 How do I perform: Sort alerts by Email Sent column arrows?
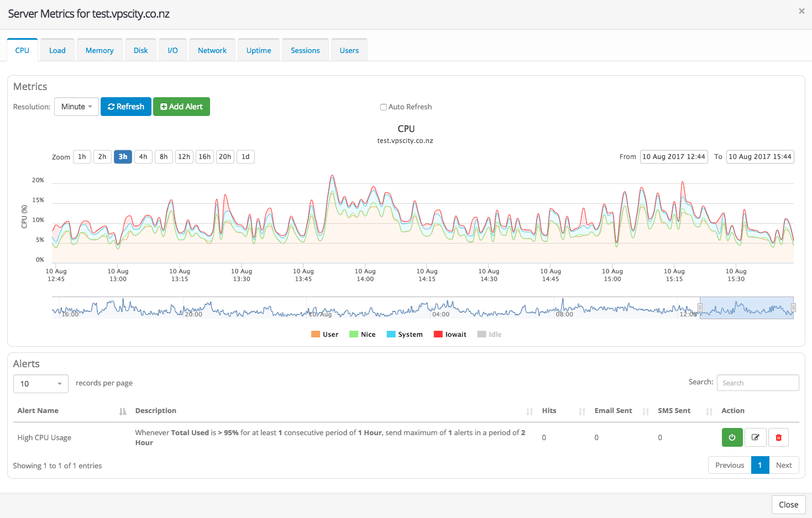click(x=645, y=411)
